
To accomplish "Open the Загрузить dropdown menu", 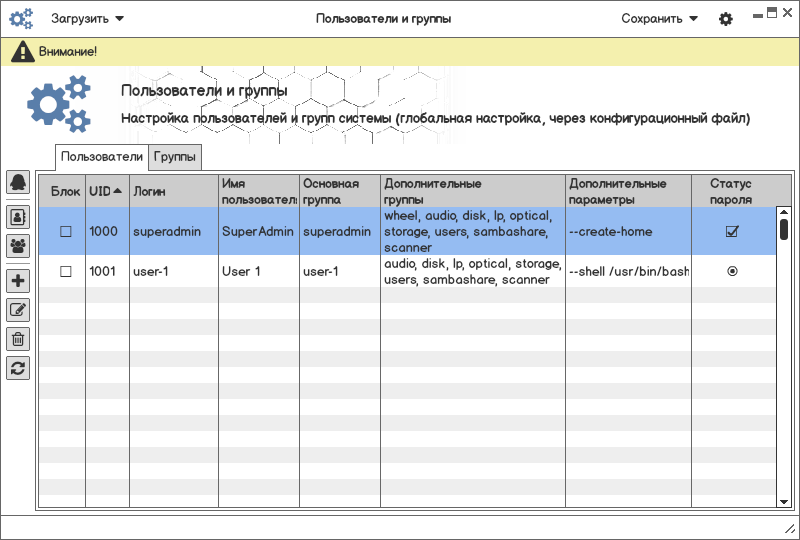I will pyautogui.click(x=87, y=19).
